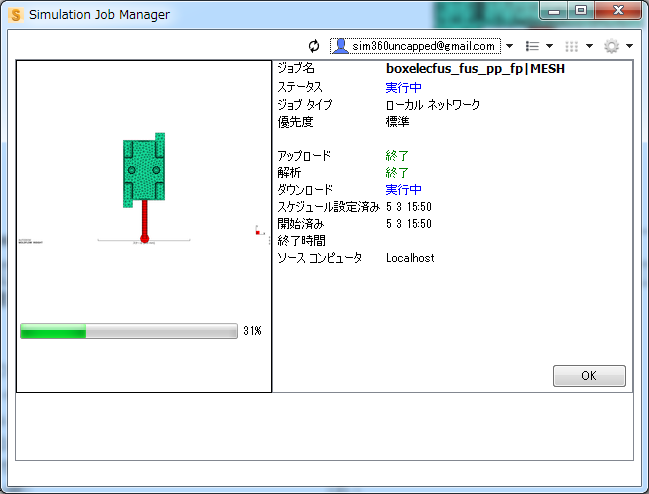Image resolution: width=649 pixels, height=494 pixels.
Task: Click the job name boxelecfus_fus_pp_fp|MESH
Action: coord(475,68)
